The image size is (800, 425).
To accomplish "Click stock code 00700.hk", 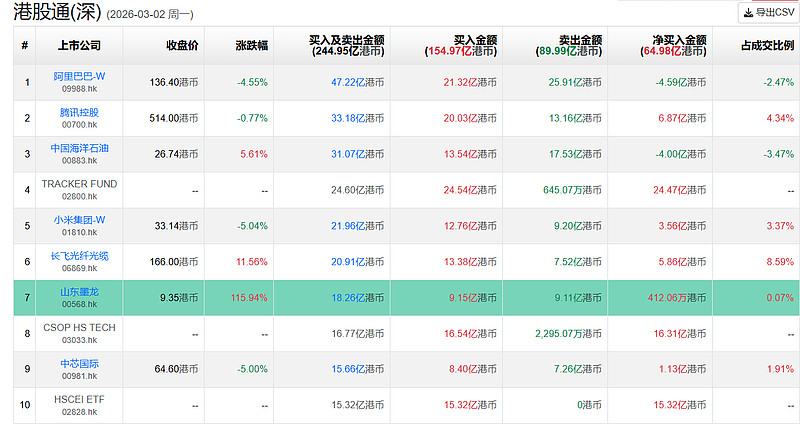I will tap(79, 124).
